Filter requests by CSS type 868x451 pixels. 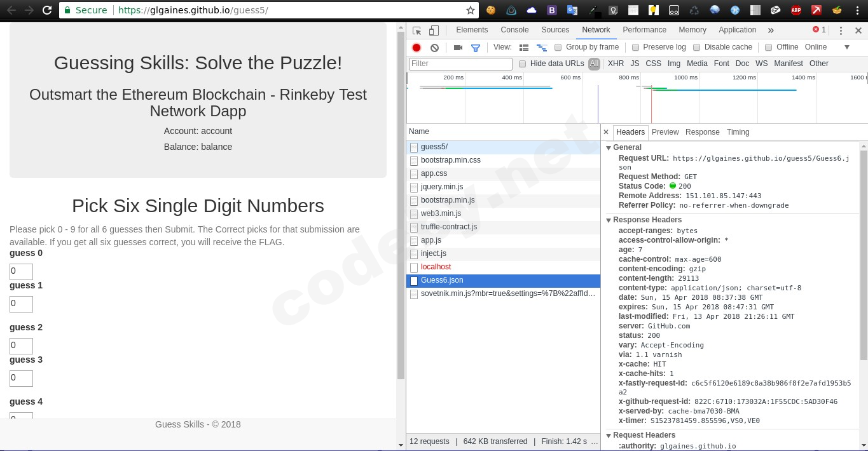click(653, 64)
